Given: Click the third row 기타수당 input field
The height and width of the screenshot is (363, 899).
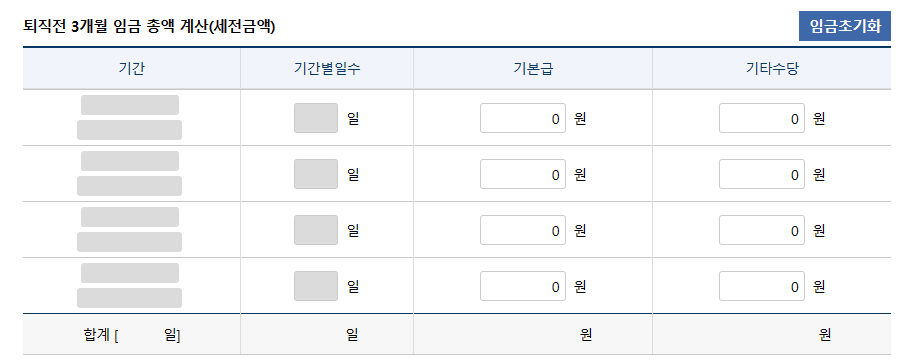Looking at the screenshot, I should 762,230.
